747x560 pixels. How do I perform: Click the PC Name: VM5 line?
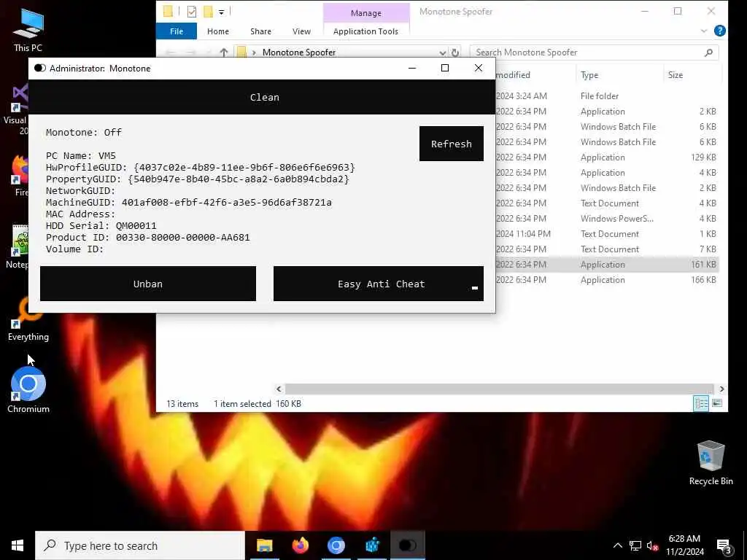[x=81, y=156]
